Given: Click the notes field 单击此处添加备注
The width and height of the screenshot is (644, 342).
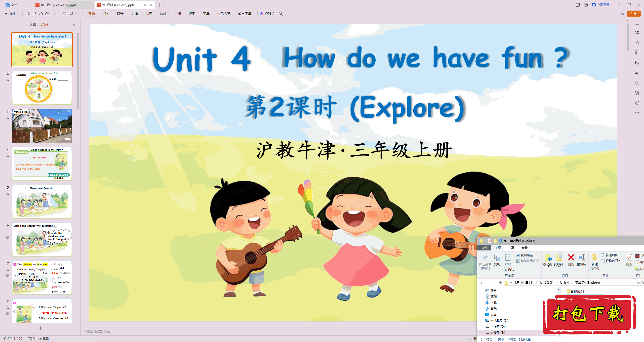Looking at the screenshot, I should [x=97, y=331].
